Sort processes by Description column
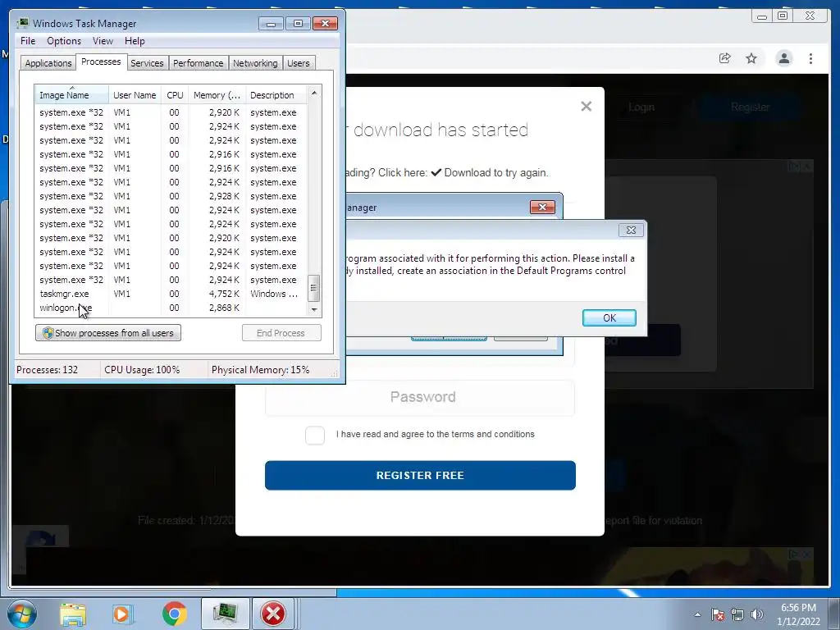Viewport: 840px width, 630px height. coord(276,95)
